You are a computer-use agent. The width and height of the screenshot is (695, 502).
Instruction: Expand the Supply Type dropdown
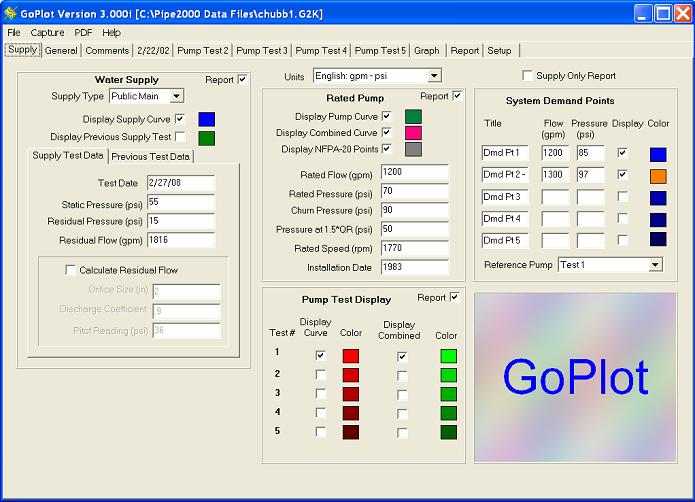(x=176, y=96)
